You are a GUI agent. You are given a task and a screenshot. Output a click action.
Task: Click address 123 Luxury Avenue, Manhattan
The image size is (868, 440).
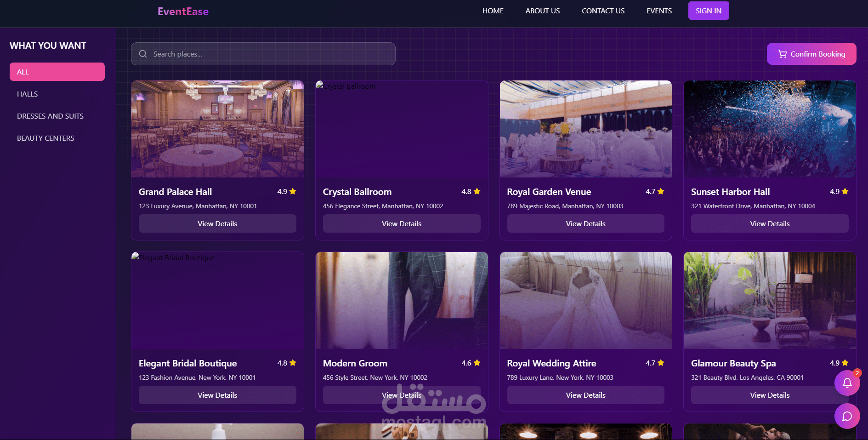click(198, 206)
